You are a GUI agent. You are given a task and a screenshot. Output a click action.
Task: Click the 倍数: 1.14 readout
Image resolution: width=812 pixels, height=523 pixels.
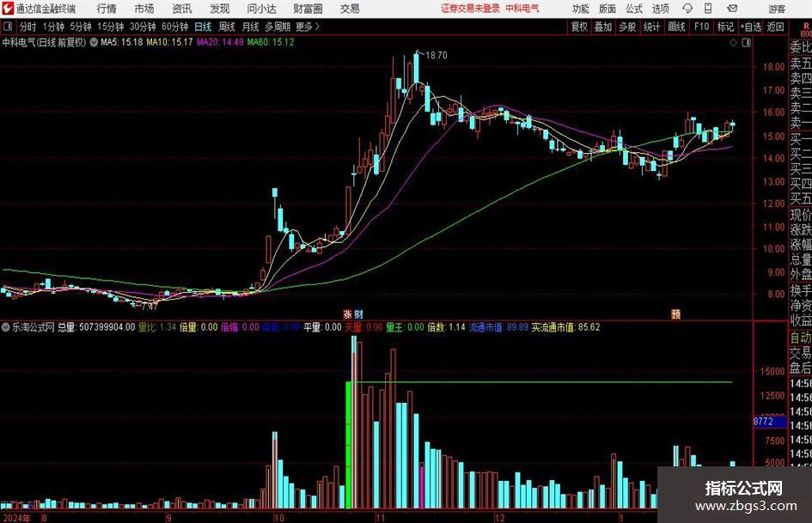447,327
